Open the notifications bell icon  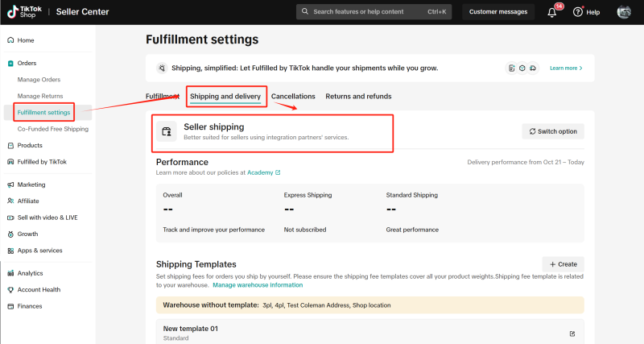[x=551, y=12]
